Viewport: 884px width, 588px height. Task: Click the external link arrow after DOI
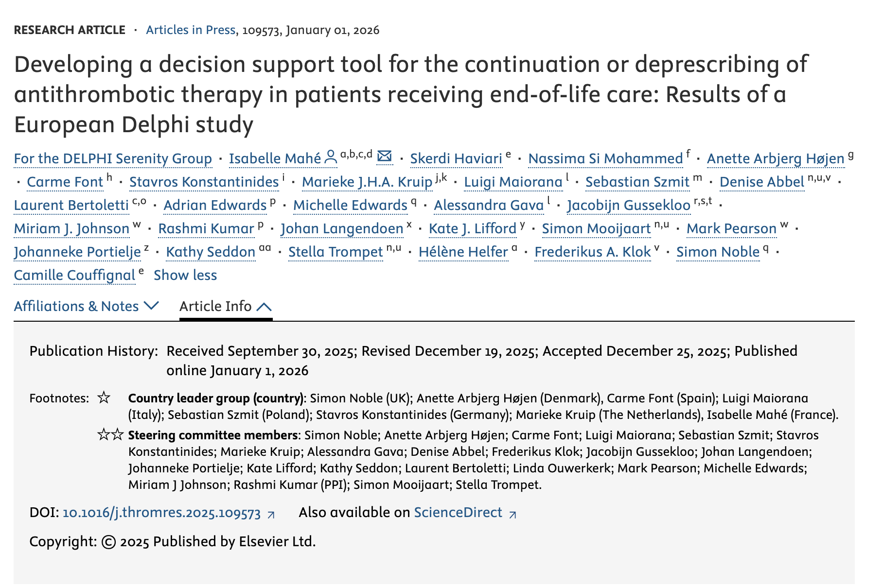(271, 515)
